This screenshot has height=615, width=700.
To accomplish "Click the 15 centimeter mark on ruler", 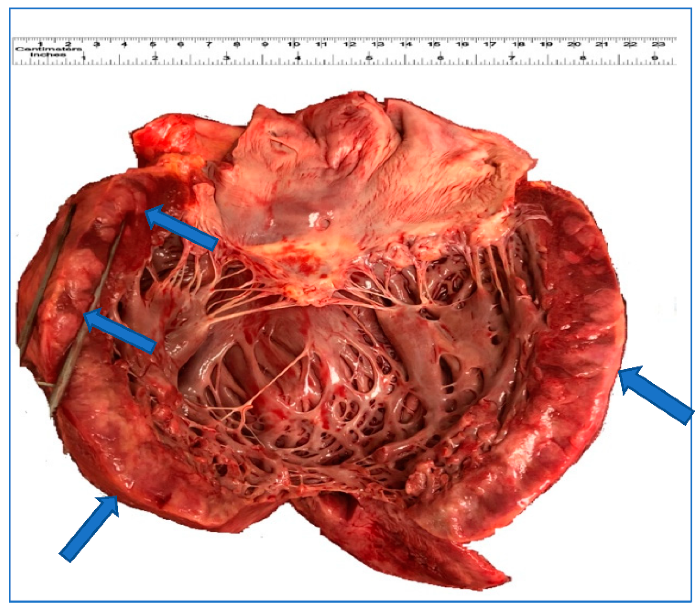I will coord(433,45).
